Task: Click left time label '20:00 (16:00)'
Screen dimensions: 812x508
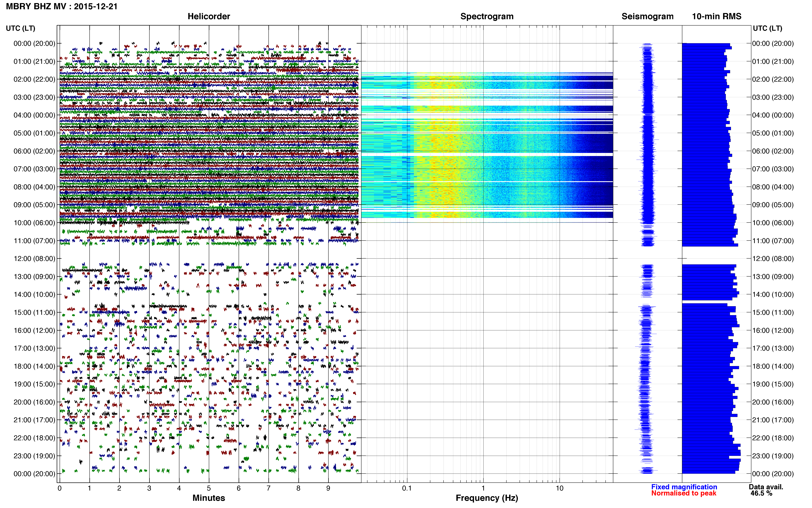Action: tap(34, 402)
